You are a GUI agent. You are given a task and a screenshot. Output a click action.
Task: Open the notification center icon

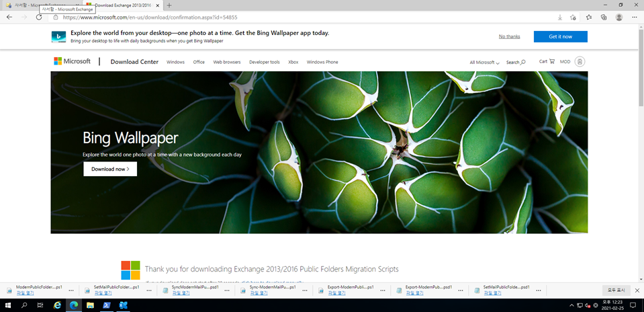(633, 305)
